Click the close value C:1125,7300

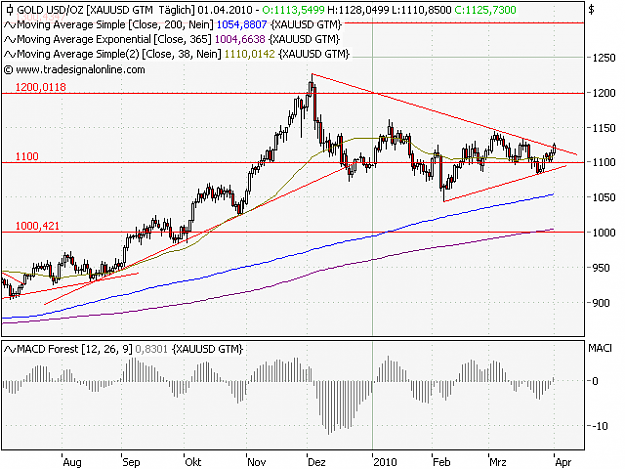pyautogui.click(x=485, y=10)
